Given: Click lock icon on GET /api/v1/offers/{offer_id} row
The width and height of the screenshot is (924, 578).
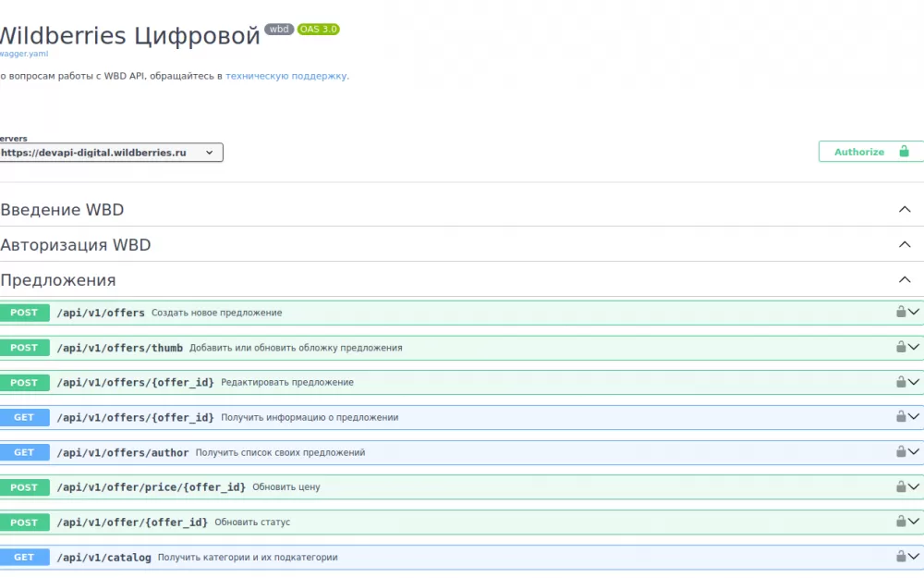Looking at the screenshot, I should (x=901, y=417).
